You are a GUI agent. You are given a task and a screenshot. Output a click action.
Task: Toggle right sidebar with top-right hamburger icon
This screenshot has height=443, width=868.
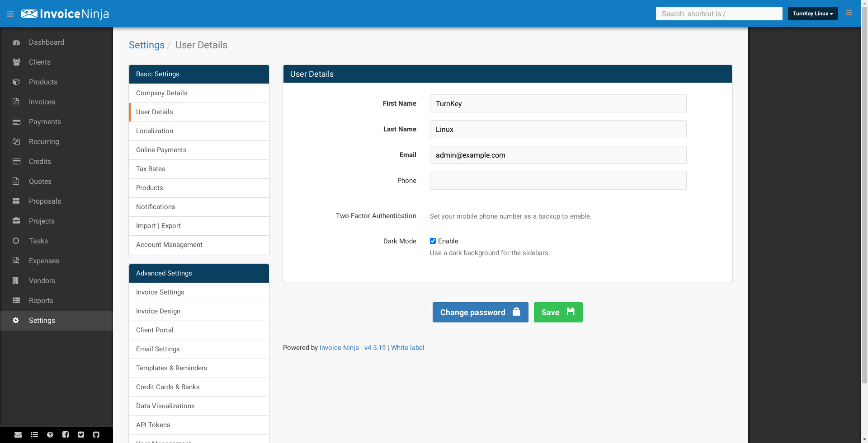(849, 13)
